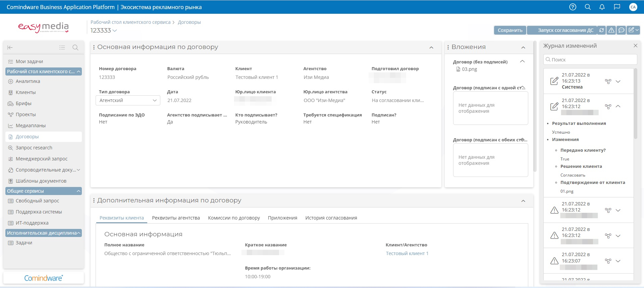The width and height of the screenshot is (644, 288).
Task: Expand the 16:23:07 log entry
Action: point(618,261)
